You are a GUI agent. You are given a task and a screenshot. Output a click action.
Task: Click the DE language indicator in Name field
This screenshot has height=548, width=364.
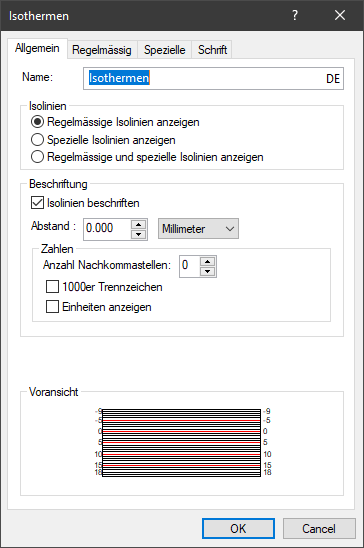click(333, 79)
